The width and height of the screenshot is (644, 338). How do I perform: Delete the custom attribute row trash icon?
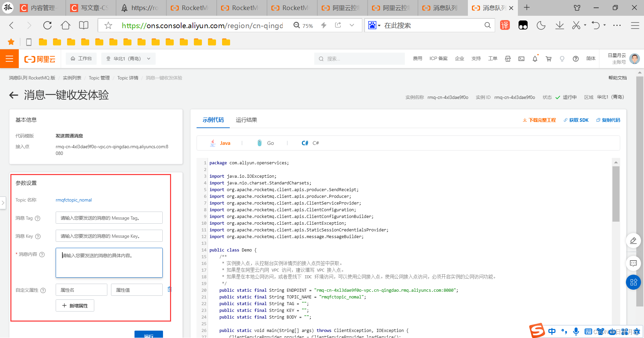[x=169, y=289]
